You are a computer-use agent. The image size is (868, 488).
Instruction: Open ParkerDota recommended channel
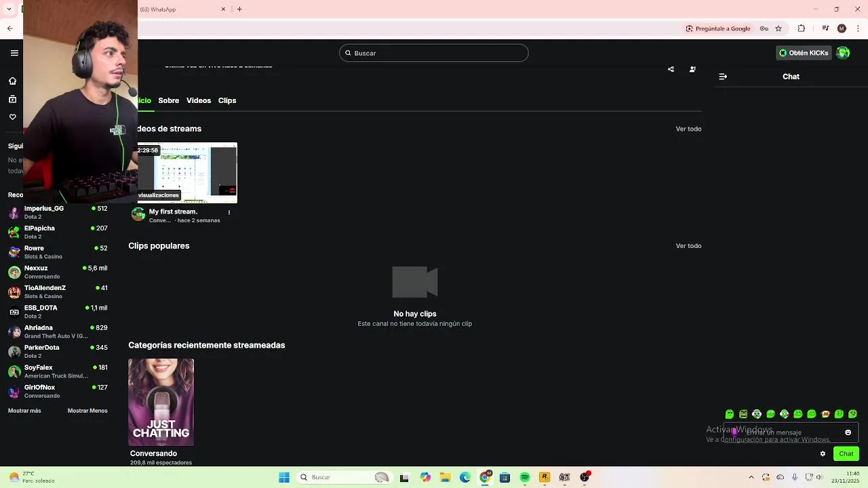coord(58,352)
